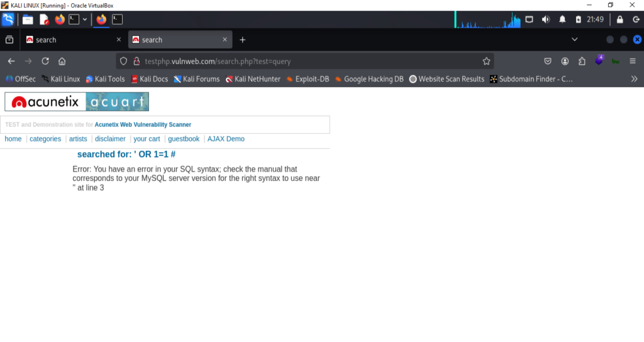Reload the current page
The width and height of the screenshot is (644, 342).
point(45,61)
